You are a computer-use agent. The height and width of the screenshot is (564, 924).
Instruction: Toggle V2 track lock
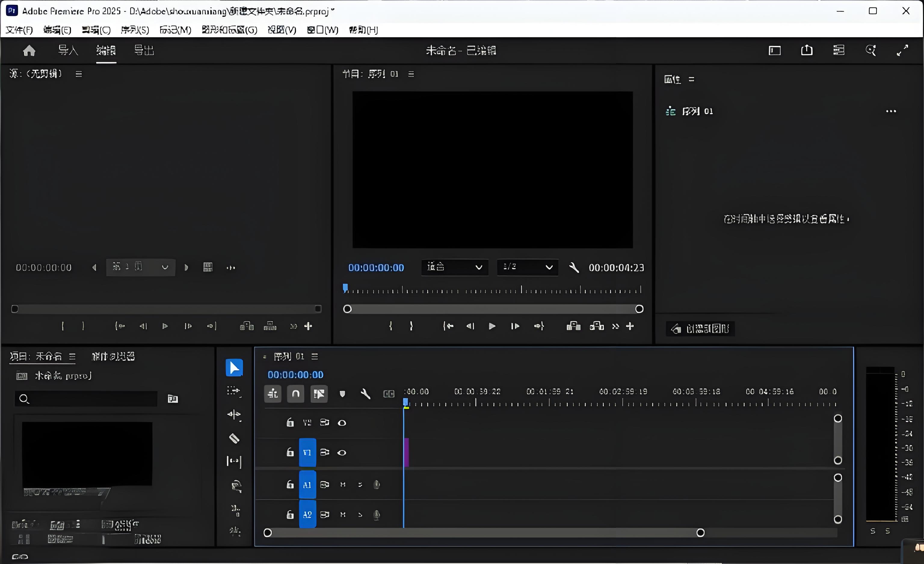coord(290,422)
